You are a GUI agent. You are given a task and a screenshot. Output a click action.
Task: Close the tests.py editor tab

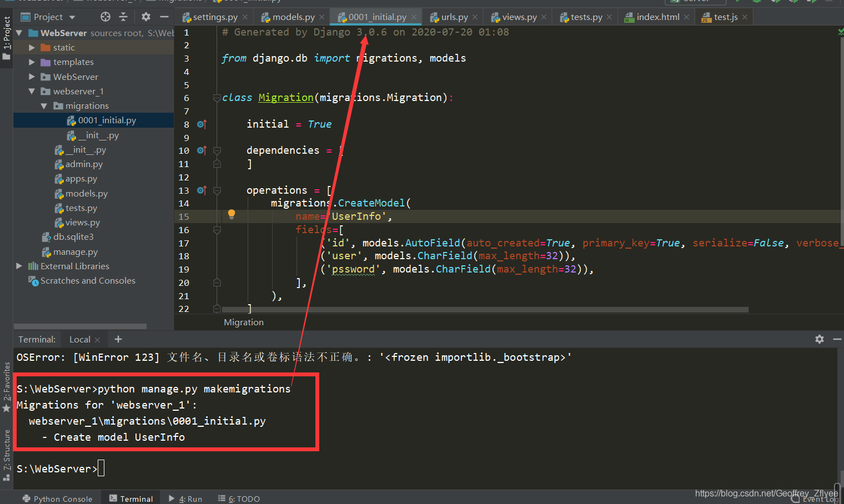(x=610, y=17)
